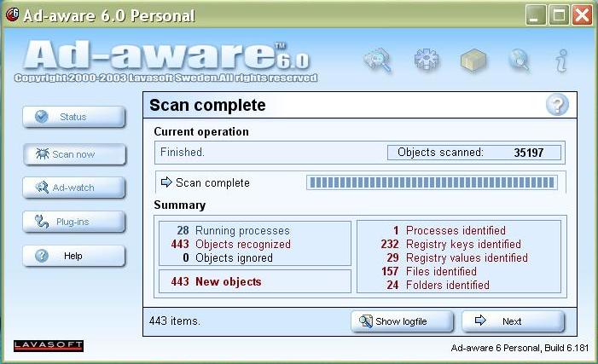Select Scan now in sidebar
This screenshot has width=598, height=364.
pyautogui.click(x=74, y=154)
